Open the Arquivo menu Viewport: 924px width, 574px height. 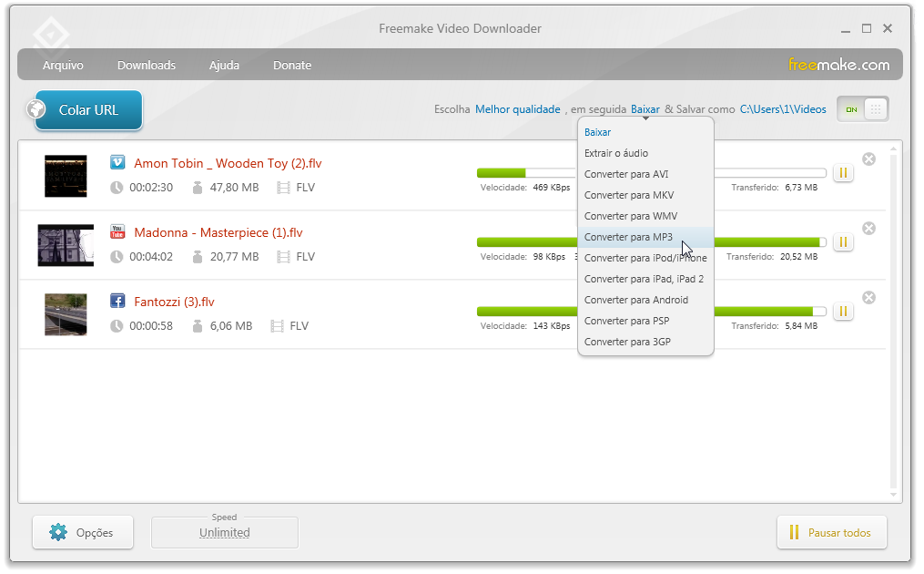(63, 65)
